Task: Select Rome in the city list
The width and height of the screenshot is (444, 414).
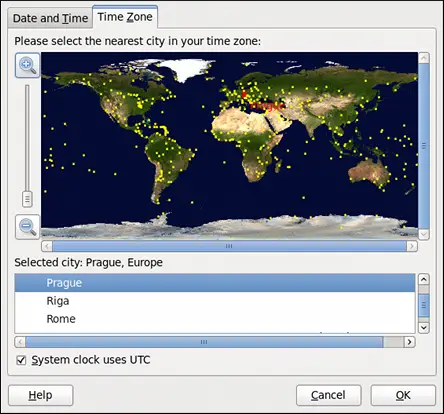Action: [x=215, y=319]
